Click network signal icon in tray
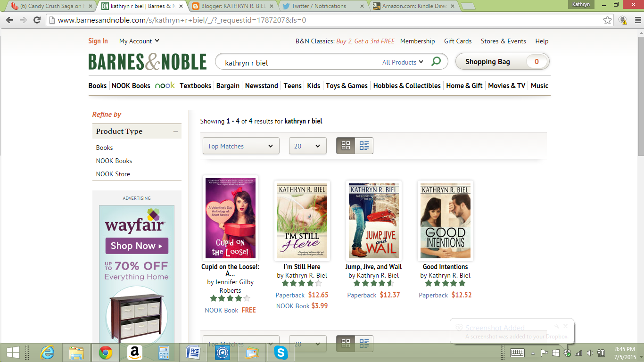Screen dimensions: 644x362 pos(578,353)
